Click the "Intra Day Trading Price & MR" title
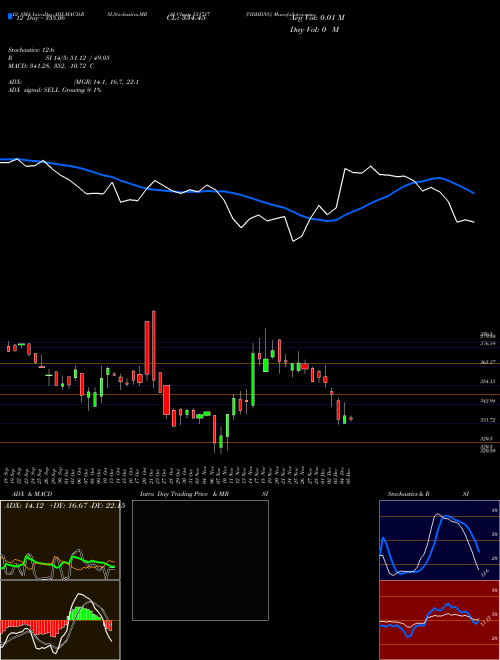The width and height of the screenshot is (500, 660). coord(184,494)
